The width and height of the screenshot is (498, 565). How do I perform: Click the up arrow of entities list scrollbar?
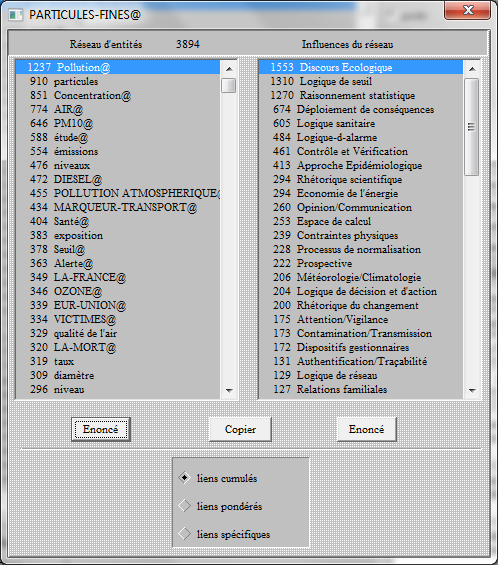(x=229, y=68)
